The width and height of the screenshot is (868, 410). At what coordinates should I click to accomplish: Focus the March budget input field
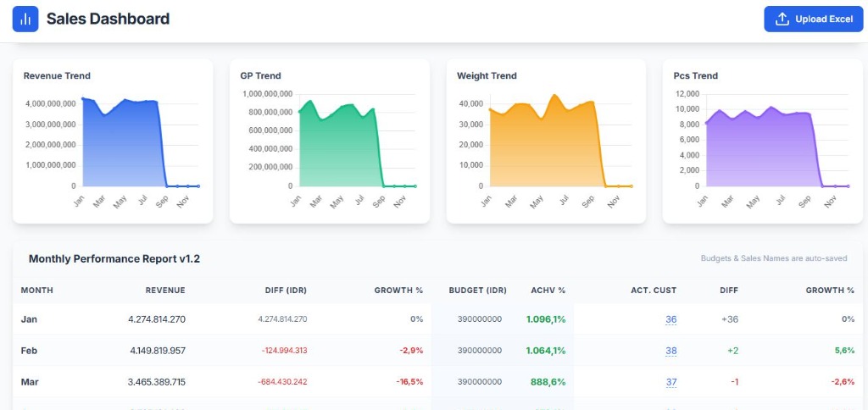[x=479, y=382]
